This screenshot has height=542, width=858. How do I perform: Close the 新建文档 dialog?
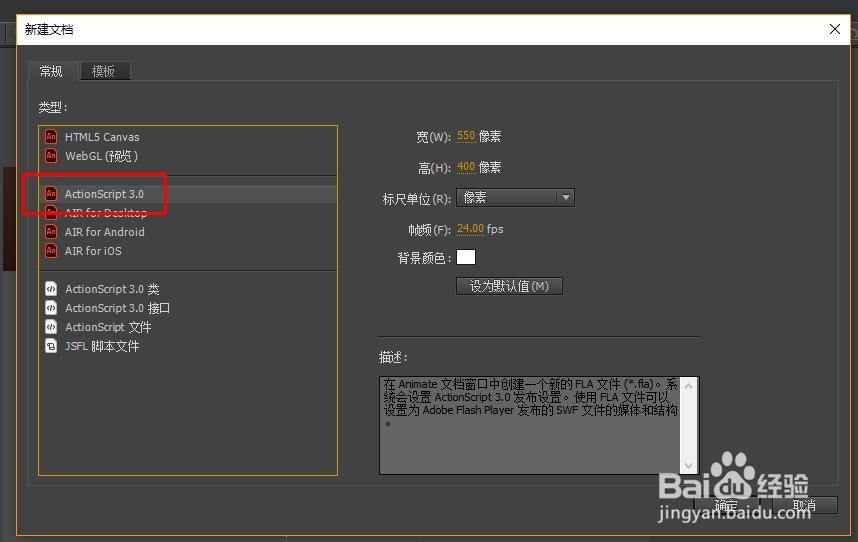pos(834,29)
